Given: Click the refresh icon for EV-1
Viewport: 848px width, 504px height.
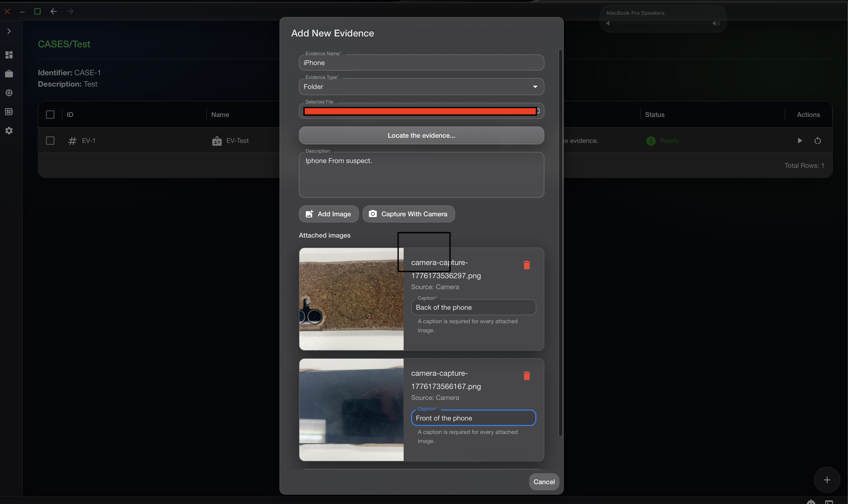Looking at the screenshot, I should click(x=817, y=141).
